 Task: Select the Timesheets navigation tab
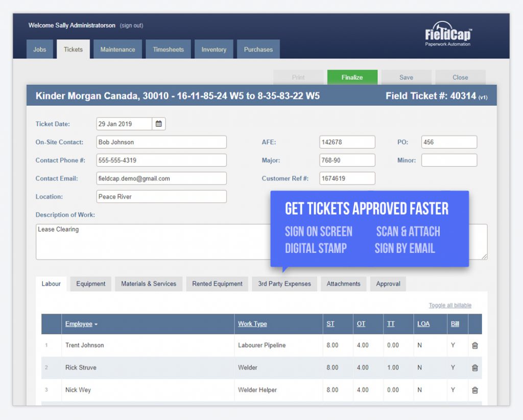pyautogui.click(x=168, y=49)
